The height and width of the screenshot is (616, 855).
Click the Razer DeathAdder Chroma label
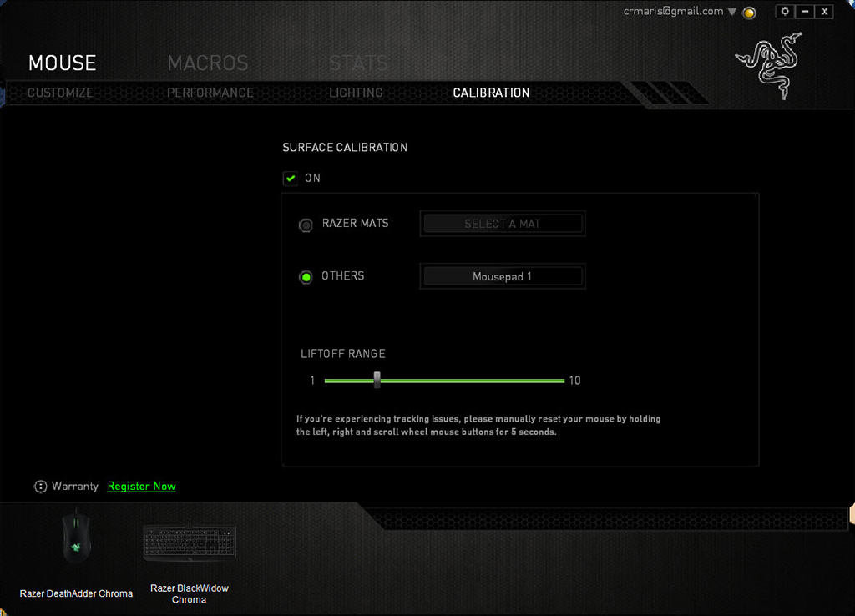pos(76,593)
